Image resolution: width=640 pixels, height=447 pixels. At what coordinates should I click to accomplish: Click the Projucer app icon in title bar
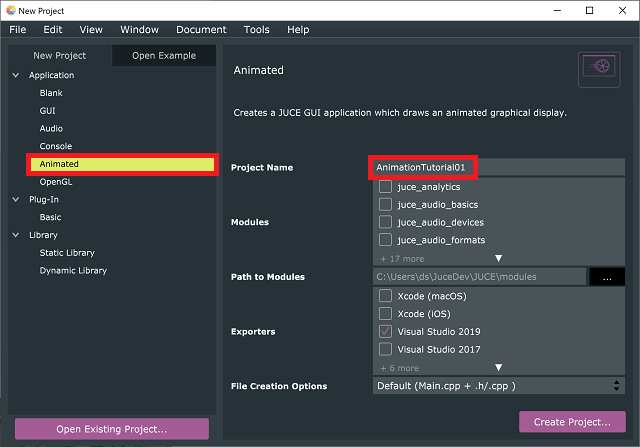click(x=11, y=11)
